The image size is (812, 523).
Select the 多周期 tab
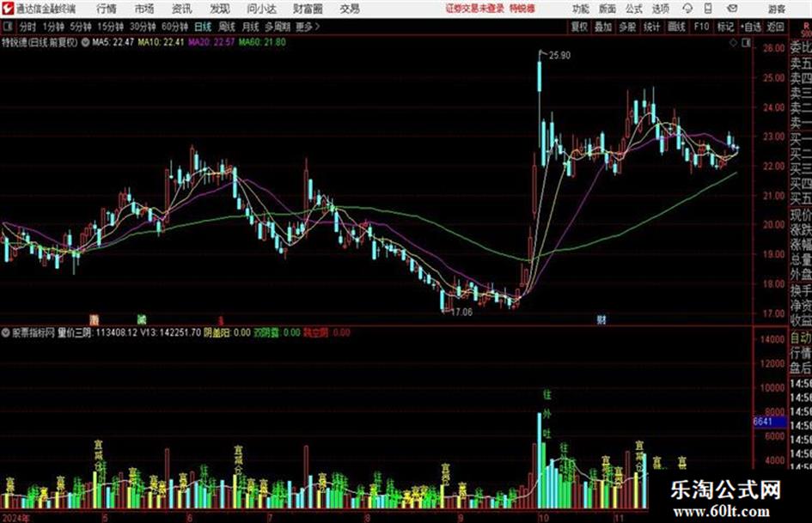click(278, 27)
